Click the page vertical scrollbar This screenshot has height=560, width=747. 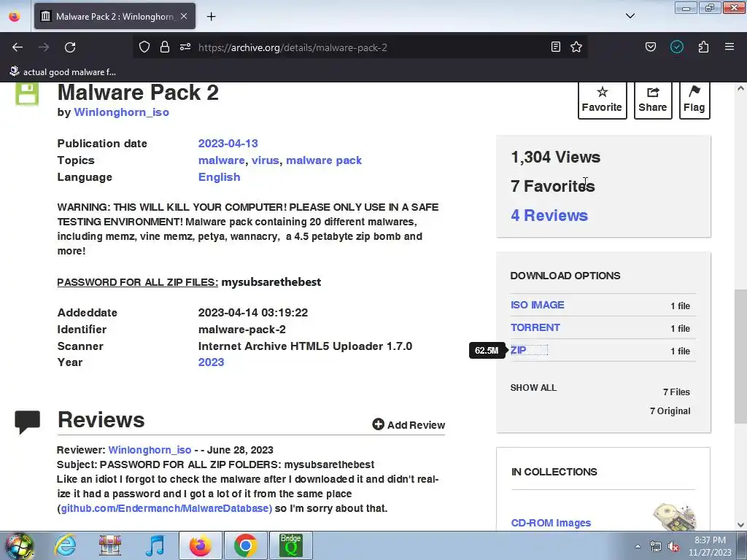pos(740,356)
